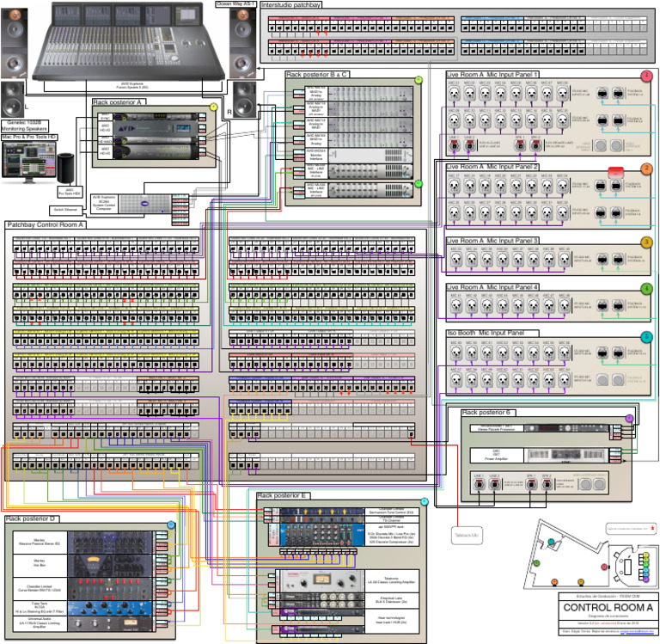Click the green number 4 badge on Panel 4
The image size is (660, 644).
tap(646, 289)
